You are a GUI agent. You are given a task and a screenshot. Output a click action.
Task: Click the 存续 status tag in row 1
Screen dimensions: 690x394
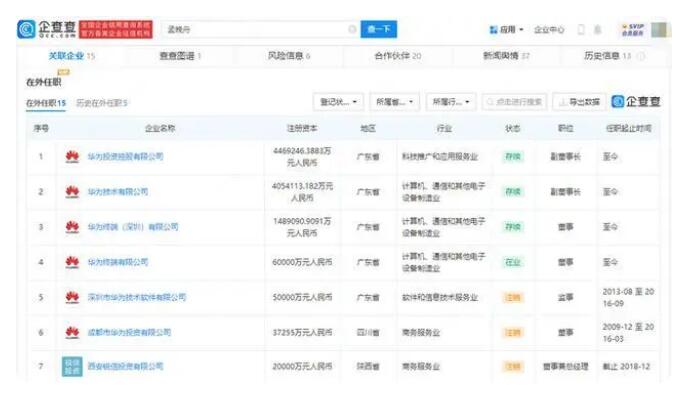point(513,157)
